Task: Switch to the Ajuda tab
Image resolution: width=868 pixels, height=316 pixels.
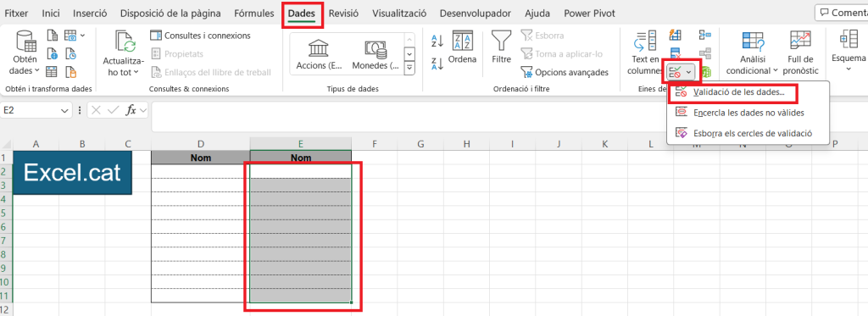Action: 537,14
